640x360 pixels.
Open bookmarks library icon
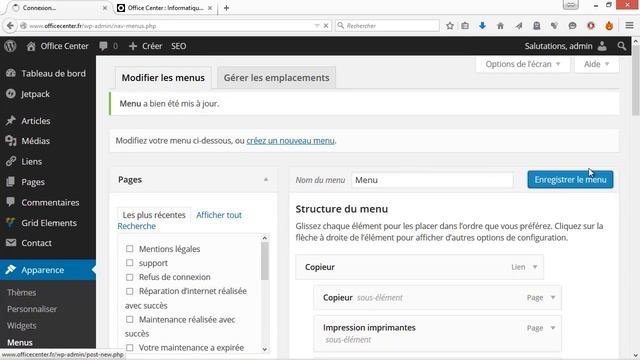tap(465, 26)
